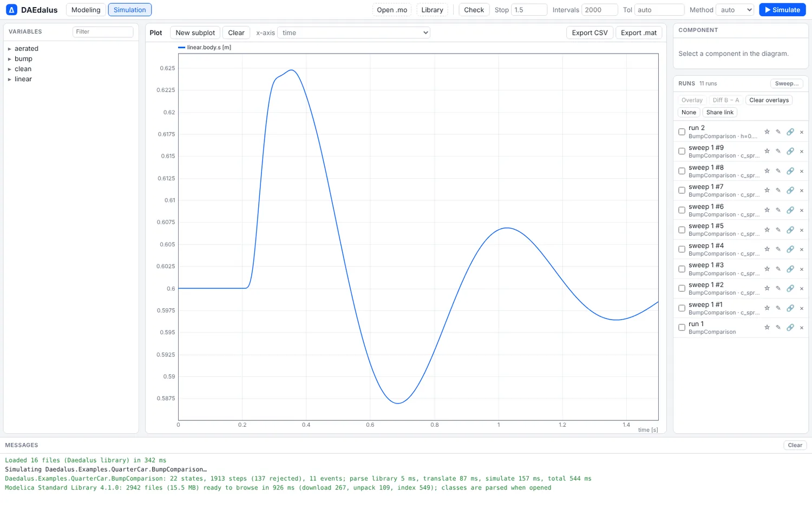Star sweep 1 #7
The image size is (812, 508).
(767, 190)
